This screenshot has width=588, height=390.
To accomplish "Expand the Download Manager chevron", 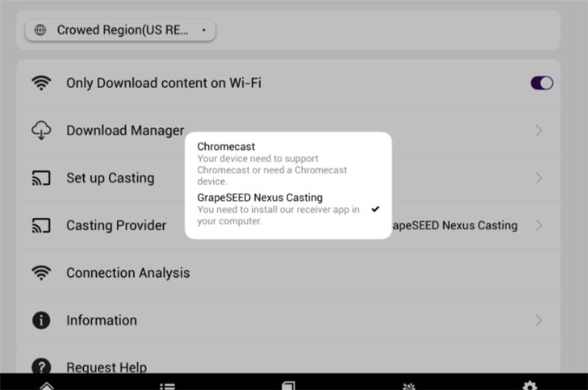I will [539, 131].
